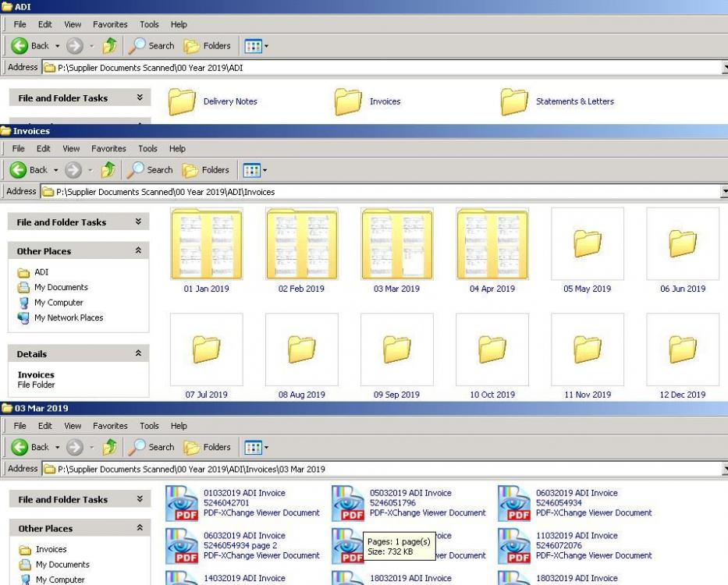Collapse Other Places in Invoices window

click(138, 250)
